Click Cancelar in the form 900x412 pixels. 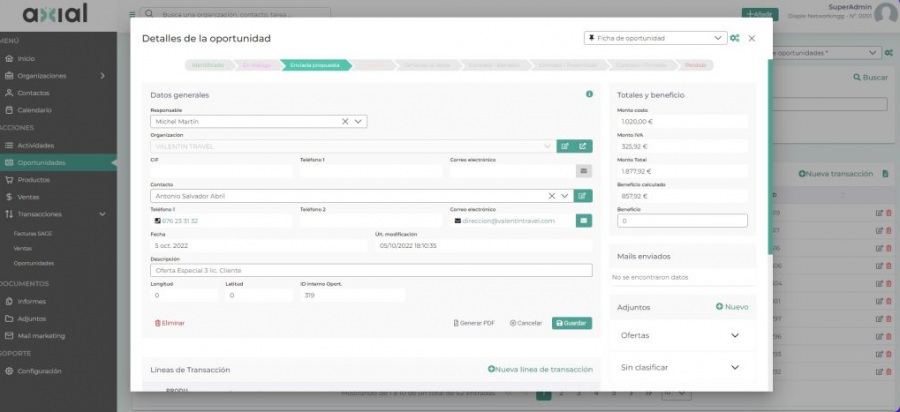[525, 323]
